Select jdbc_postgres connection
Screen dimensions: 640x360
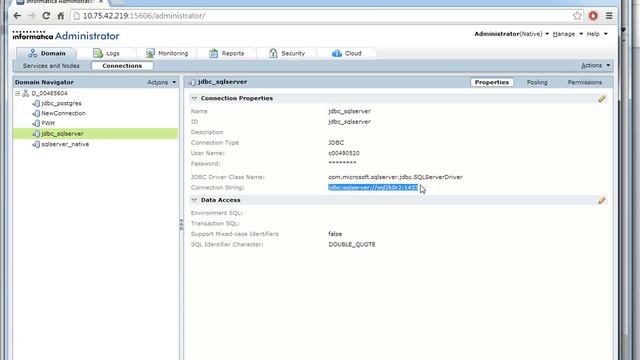point(61,103)
